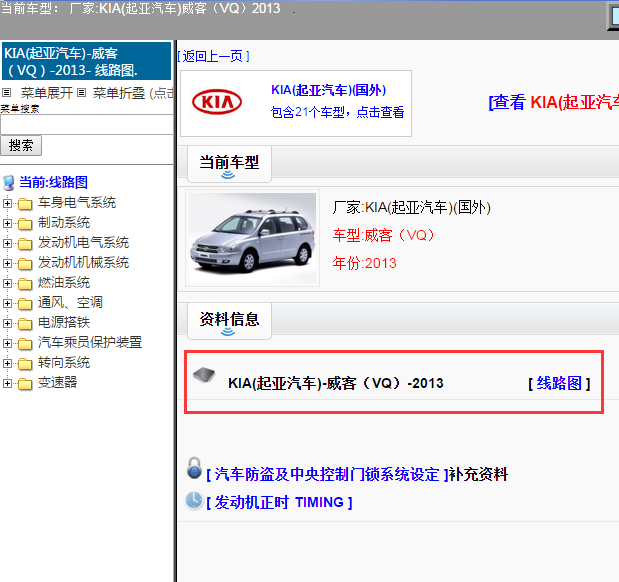Open 汽车防盗及中央控制门锁系统设定 link
This screenshot has width=619, height=582.
pos(327,475)
